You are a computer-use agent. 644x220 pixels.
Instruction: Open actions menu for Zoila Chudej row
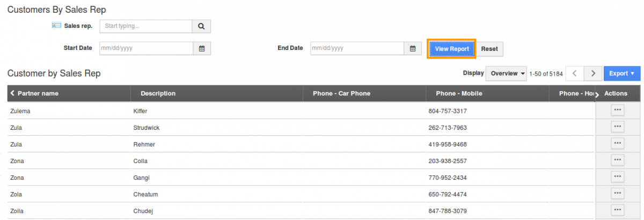[x=617, y=210]
